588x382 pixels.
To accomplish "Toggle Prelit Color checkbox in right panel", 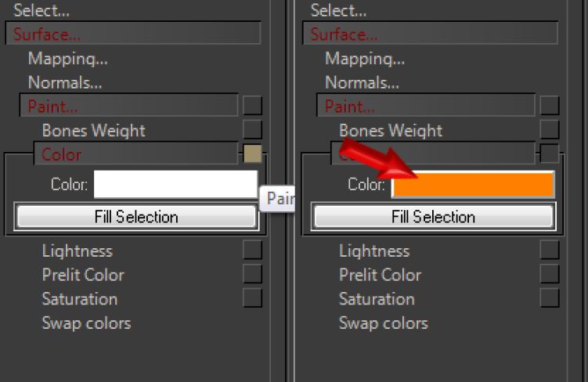I will [x=550, y=274].
